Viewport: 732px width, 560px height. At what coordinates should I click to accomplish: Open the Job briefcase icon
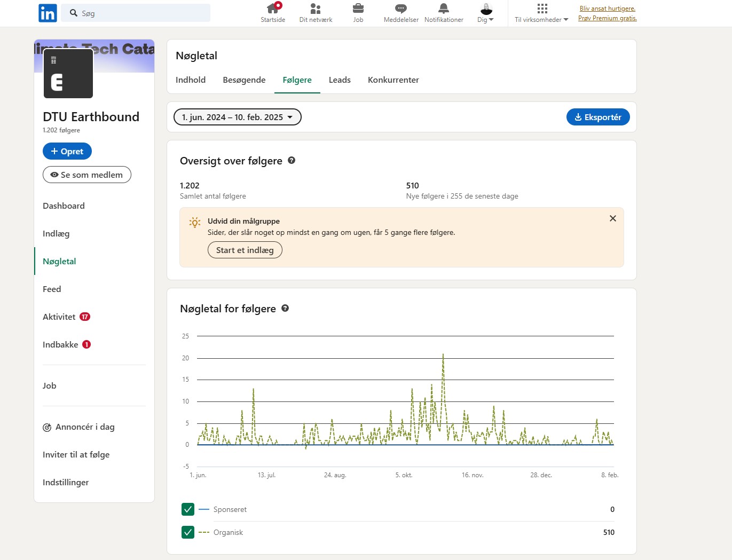358,9
